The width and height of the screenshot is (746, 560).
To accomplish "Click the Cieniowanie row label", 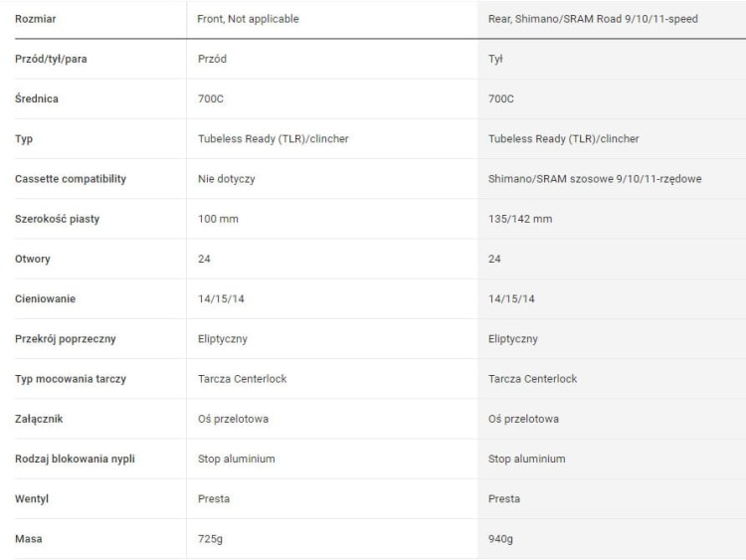I will point(45,298).
